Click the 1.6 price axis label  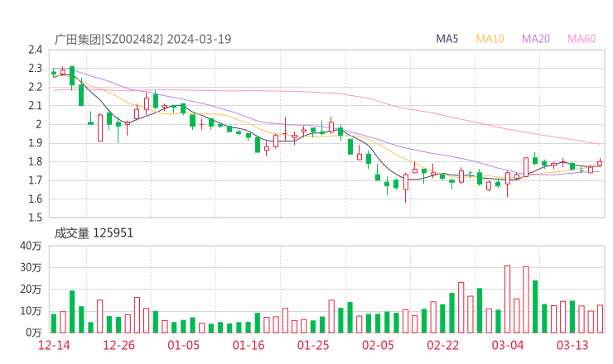[35, 199]
